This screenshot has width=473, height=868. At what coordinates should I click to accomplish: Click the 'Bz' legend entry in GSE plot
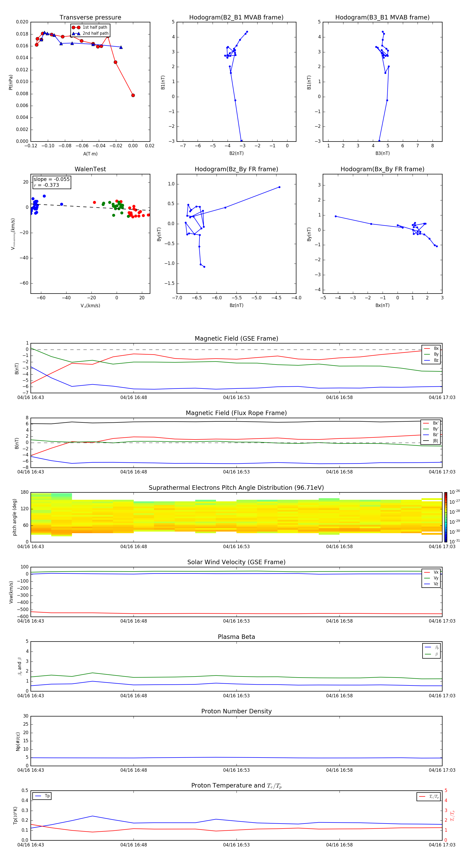click(431, 361)
